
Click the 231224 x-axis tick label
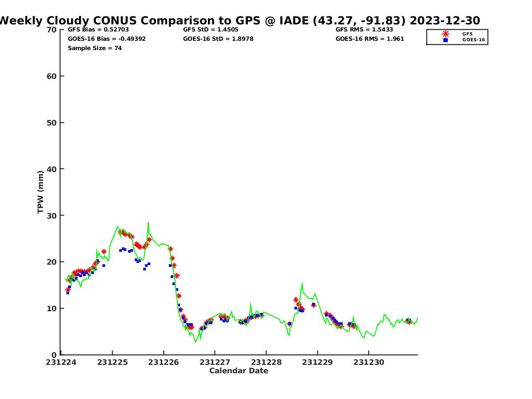(x=62, y=362)
